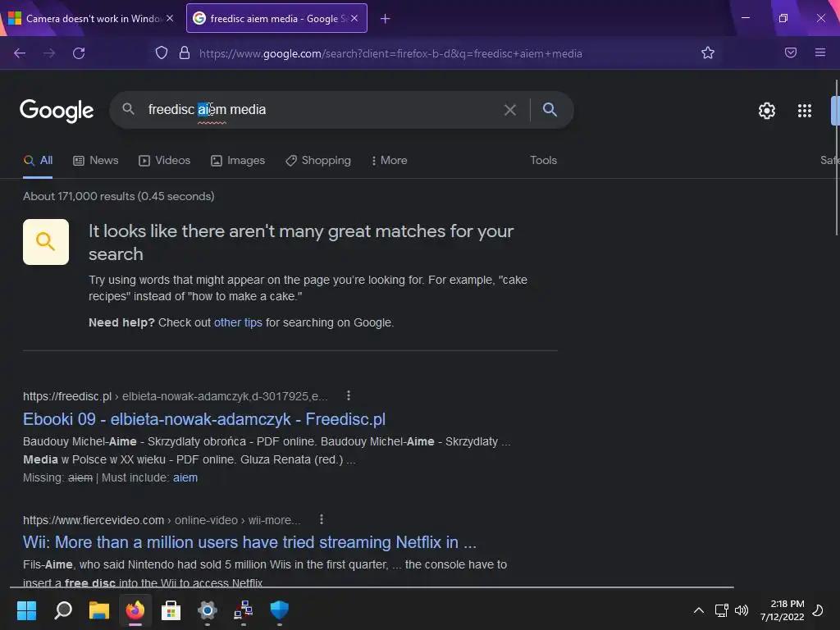Follow the 'other tips' link

(x=238, y=322)
